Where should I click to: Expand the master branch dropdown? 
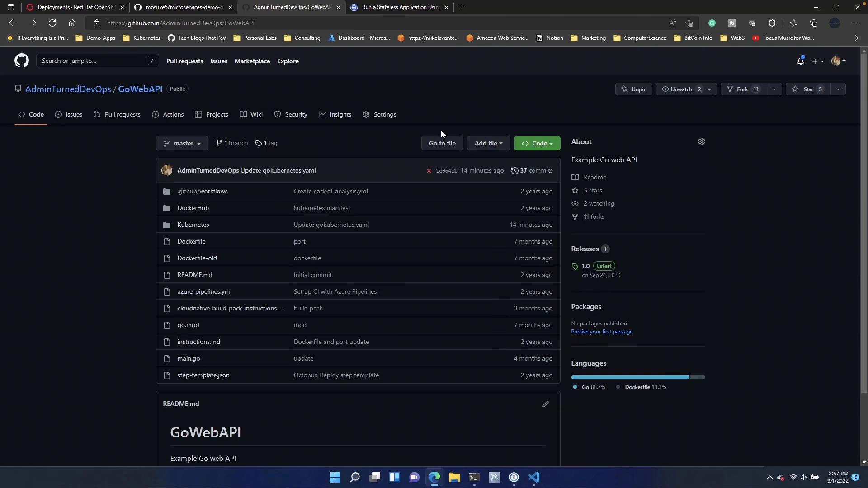tap(182, 143)
